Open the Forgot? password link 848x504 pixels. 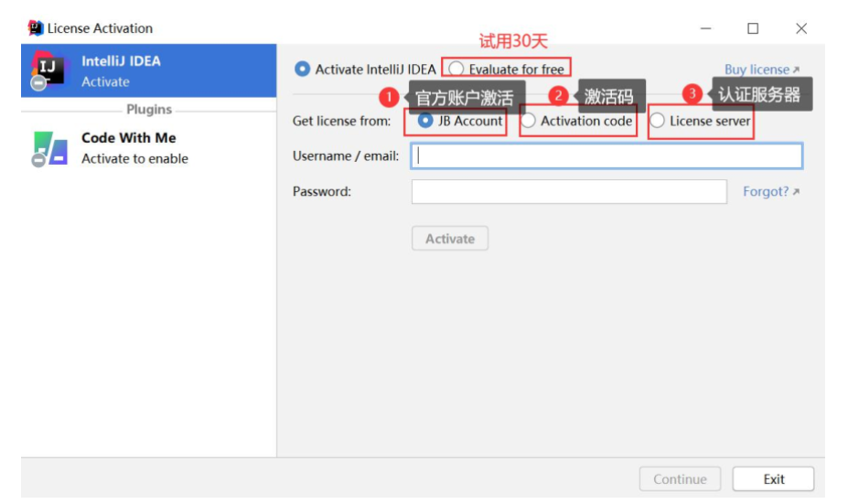tap(770, 191)
